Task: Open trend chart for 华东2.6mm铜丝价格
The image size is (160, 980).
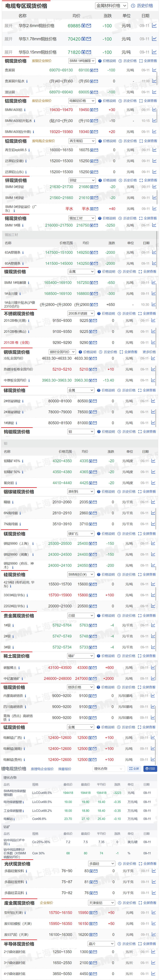Action: (154, 26)
